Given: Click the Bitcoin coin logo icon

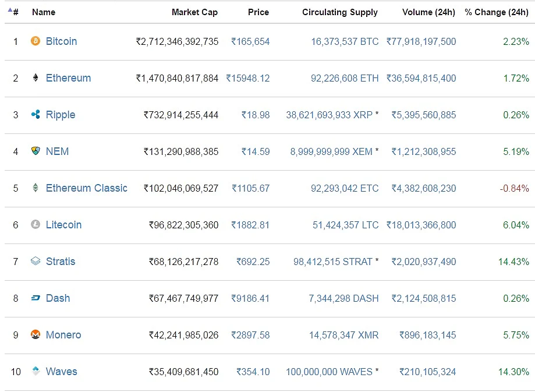Looking at the screenshot, I should pyautogui.click(x=36, y=41).
